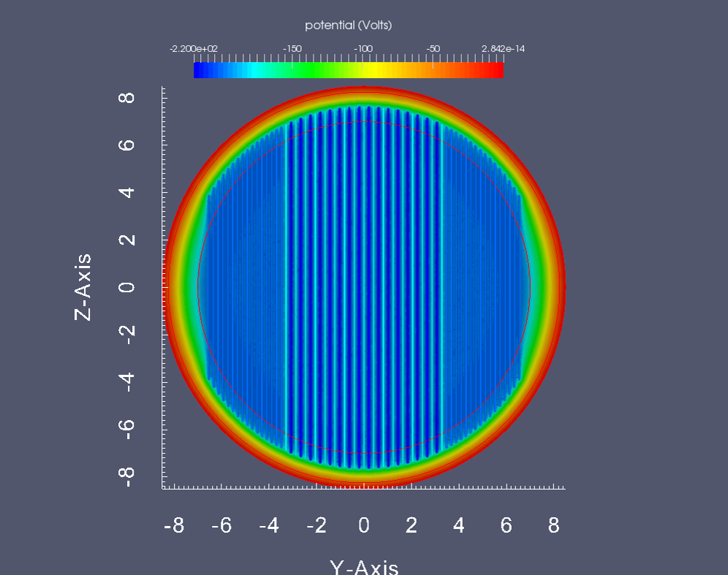
Task: Select the -2.200e+02 legend minimum label
Action: pos(194,48)
